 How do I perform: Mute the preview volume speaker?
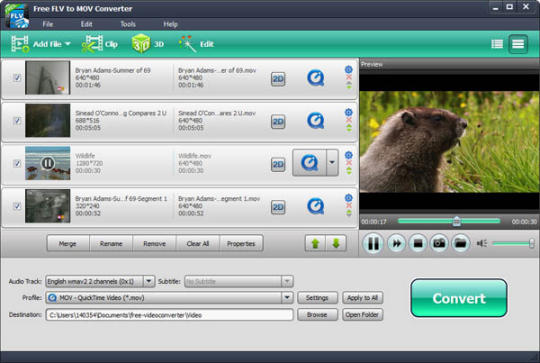coord(481,243)
